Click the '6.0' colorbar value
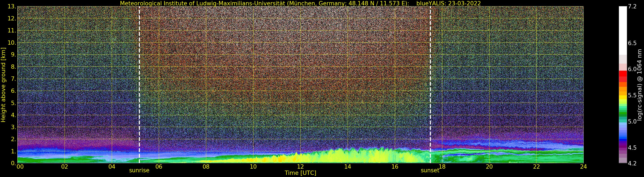This screenshot has width=644, height=177. [x=632, y=69]
